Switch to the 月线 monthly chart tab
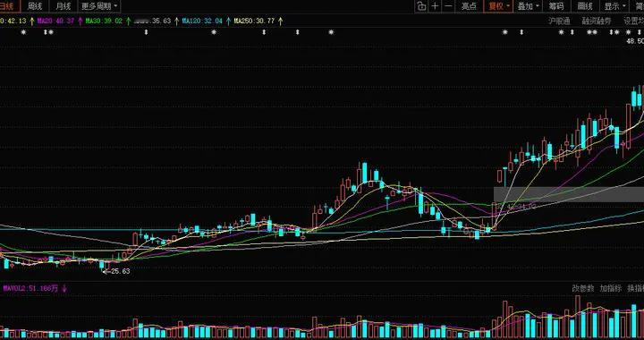 (63, 6)
